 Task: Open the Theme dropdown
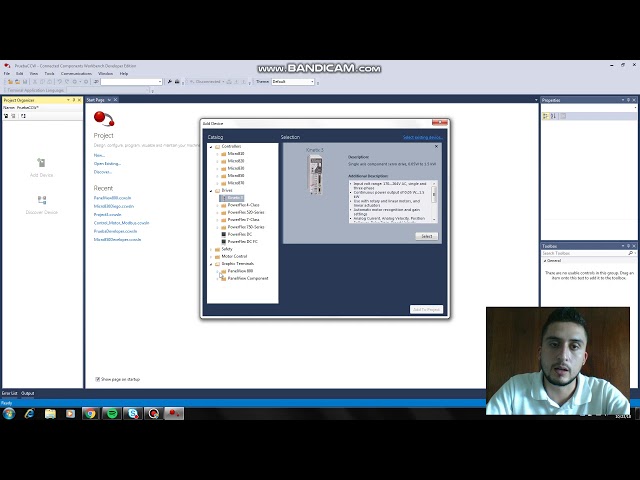pyautogui.click(x=312, y=82)
